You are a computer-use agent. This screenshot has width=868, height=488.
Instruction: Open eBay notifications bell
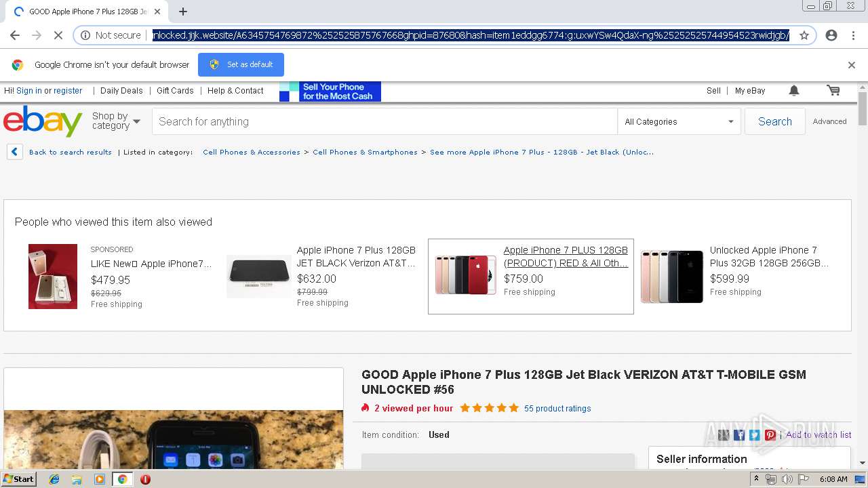coord(794,90)
